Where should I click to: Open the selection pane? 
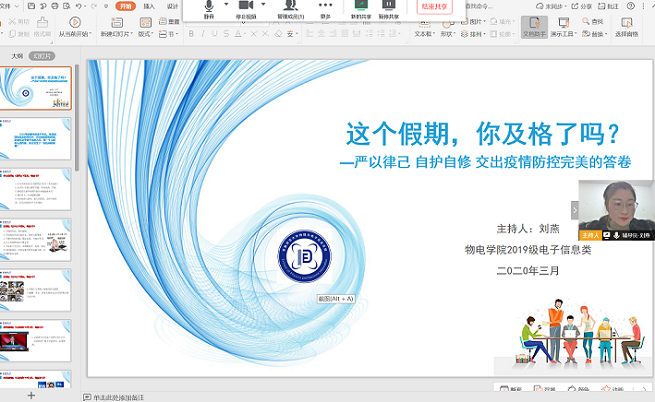pyautogui.click(x=626, y=27)
